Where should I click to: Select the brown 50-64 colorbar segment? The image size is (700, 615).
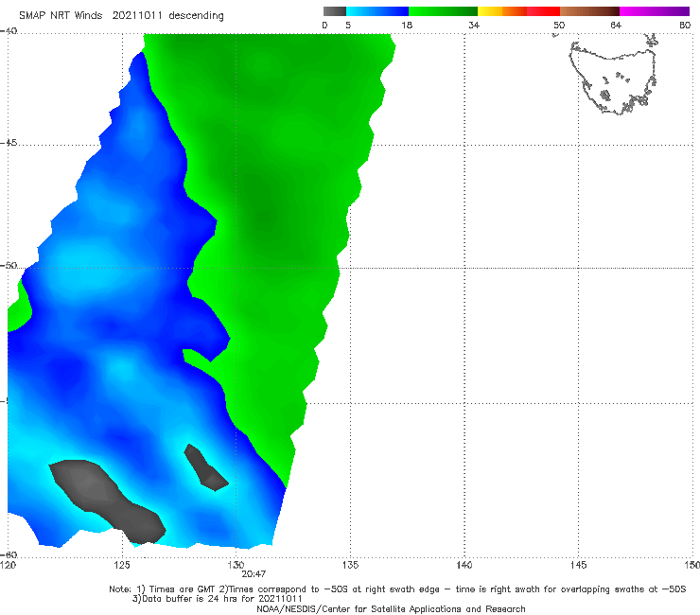coord(589,11)
